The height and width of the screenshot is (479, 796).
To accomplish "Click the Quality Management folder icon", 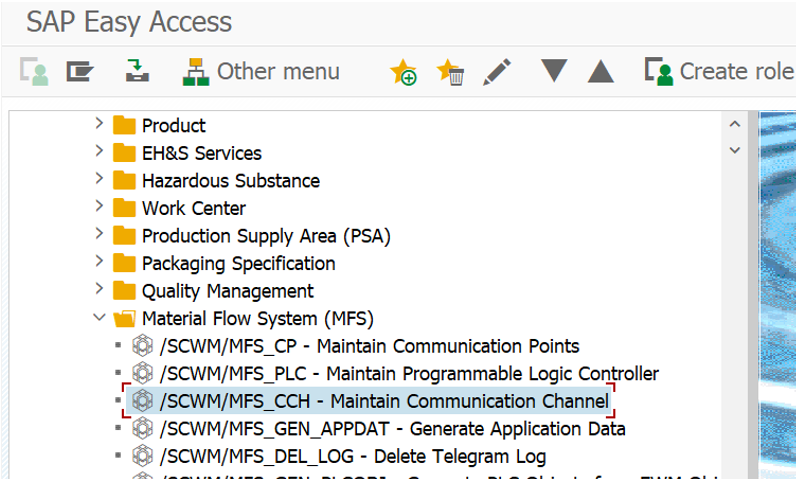I will coord(124,290).
